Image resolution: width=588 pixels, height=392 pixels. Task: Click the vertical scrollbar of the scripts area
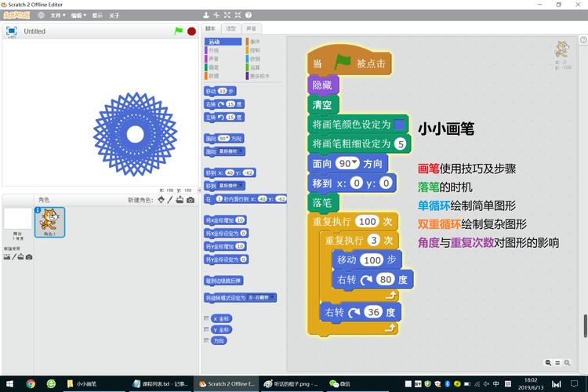tap(585, 325)
